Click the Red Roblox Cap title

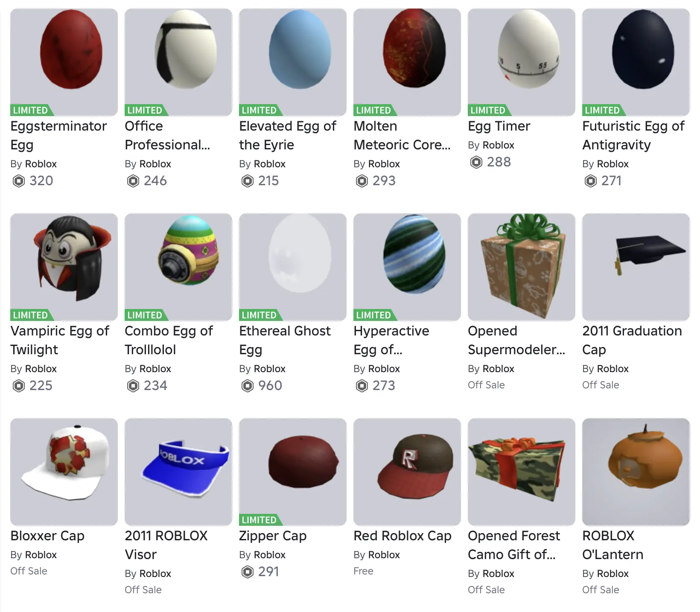click(x=402, y=536)
